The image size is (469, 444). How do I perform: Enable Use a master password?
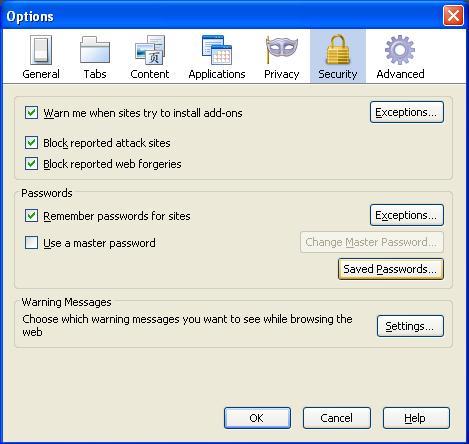pyautogui.click(x=31, y=243)
